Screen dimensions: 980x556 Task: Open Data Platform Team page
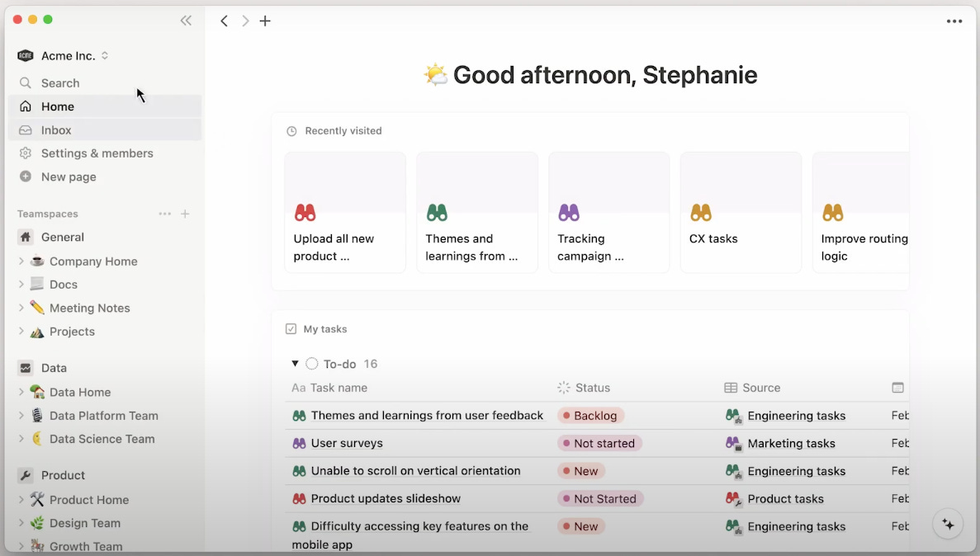(104, 416)
